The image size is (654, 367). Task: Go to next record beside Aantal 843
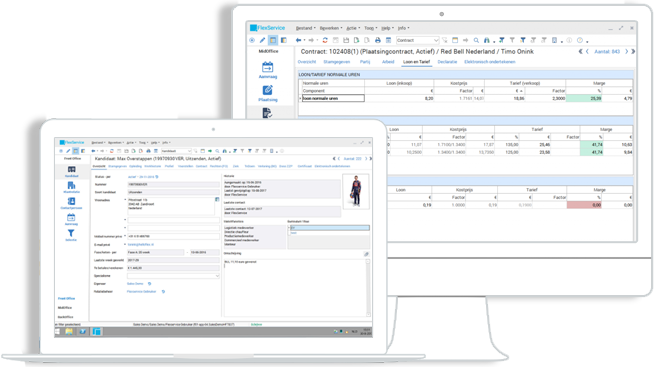[626, 51]
